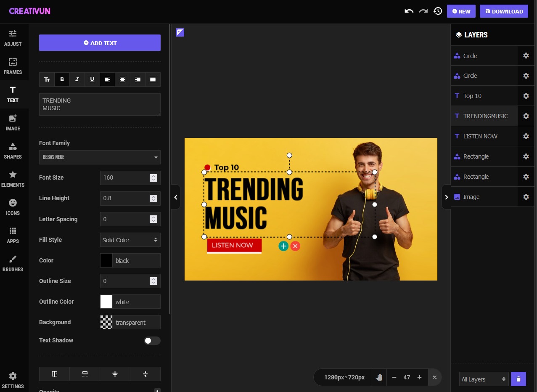Select the LISTEN NOW text layer

pyautogui.click(x=480, y=136)
